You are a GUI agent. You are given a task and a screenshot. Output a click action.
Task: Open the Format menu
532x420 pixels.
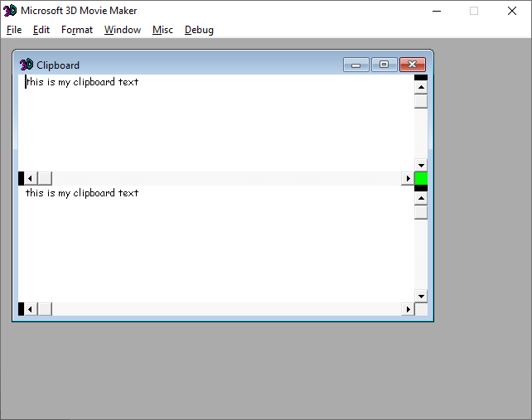point(77,30)
